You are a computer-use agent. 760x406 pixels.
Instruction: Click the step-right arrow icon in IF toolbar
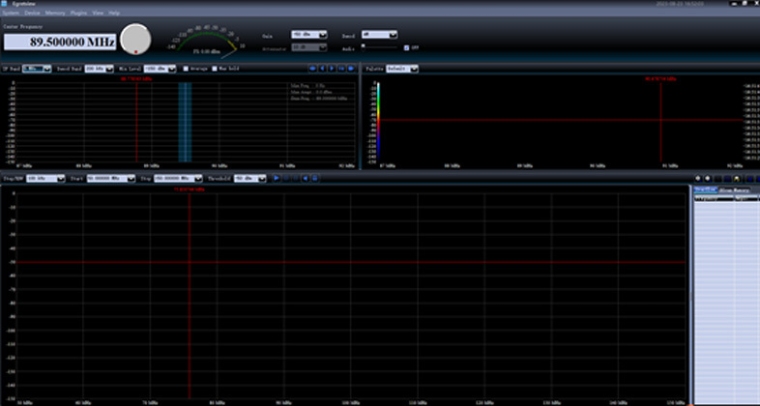click(333, 68)
